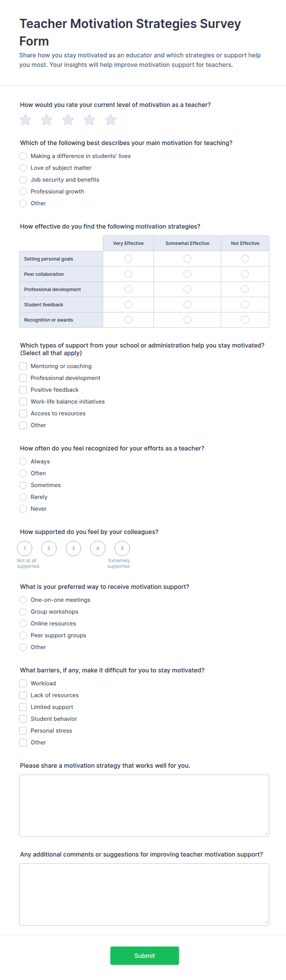286x980 pixels.
Task: Select 'Group workshops' support preference
Action: pyautogui.click(x=23, y=612)
